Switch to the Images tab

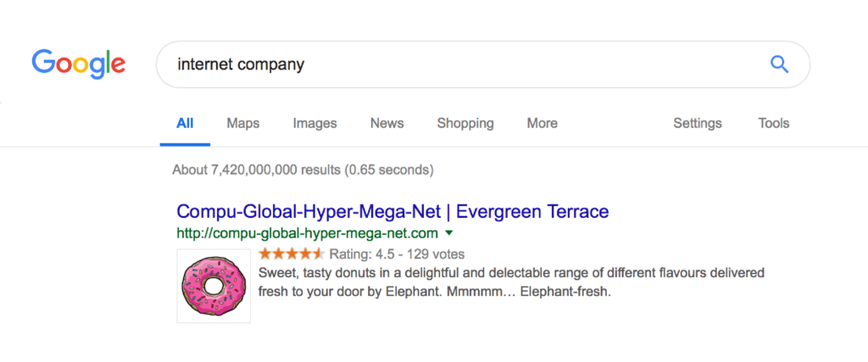pos(315,123)
